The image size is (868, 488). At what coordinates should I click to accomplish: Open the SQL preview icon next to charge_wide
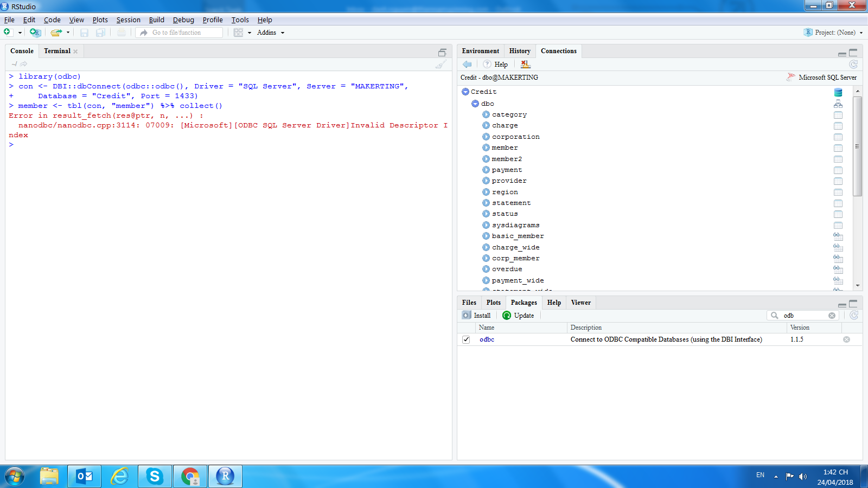click(838, 248)
